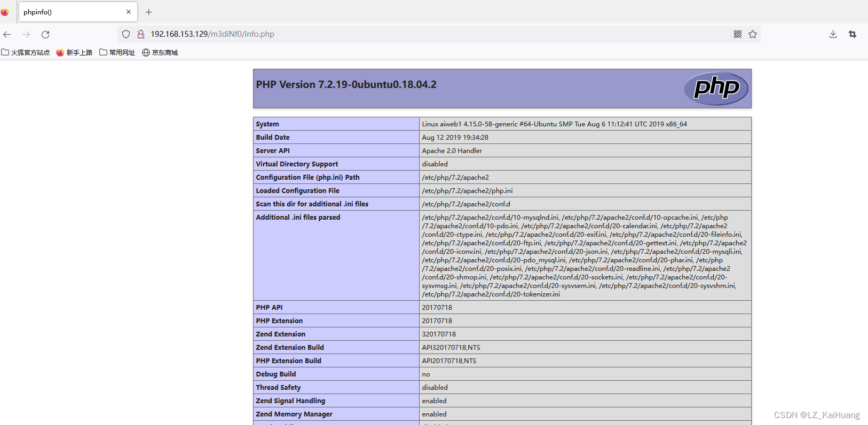Image resolution: width=868 pixels, height=425 pixels.
Task: Click the Thread Safety label
Action: pos(278,388)
